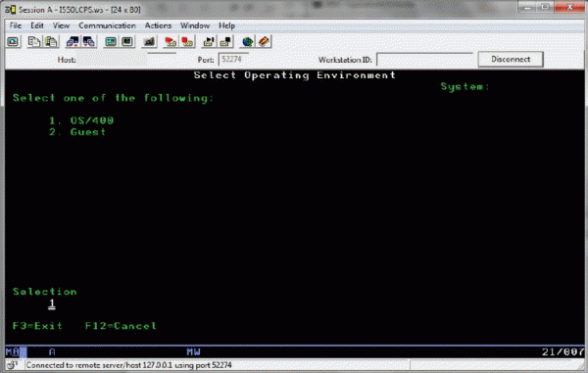Open the View menu
This screenshot has width=588, height=373.
tap(61, 25)
